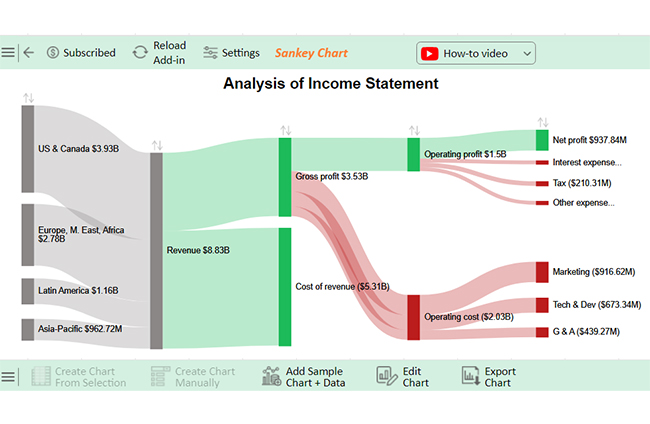Click the 'Europe, M. East, Africa $2.78B' label

[x=81, y=234]
